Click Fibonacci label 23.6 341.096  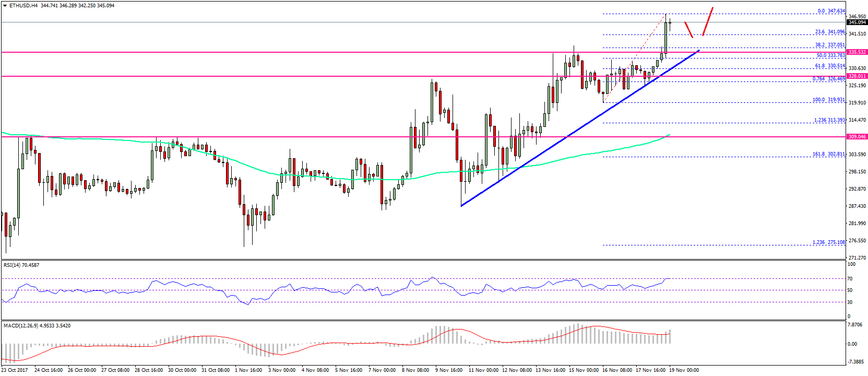pos(830,32)
